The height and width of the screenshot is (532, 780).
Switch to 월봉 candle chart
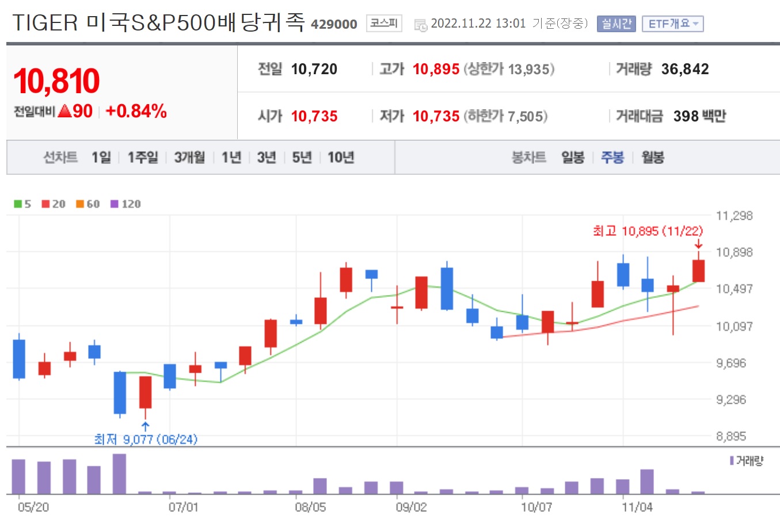(653, 157)
